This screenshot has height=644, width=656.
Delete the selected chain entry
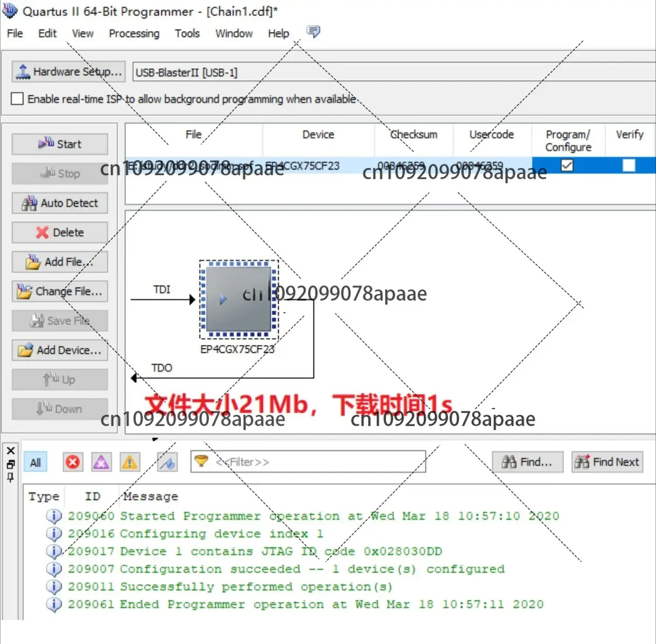[x=60, y=232]
